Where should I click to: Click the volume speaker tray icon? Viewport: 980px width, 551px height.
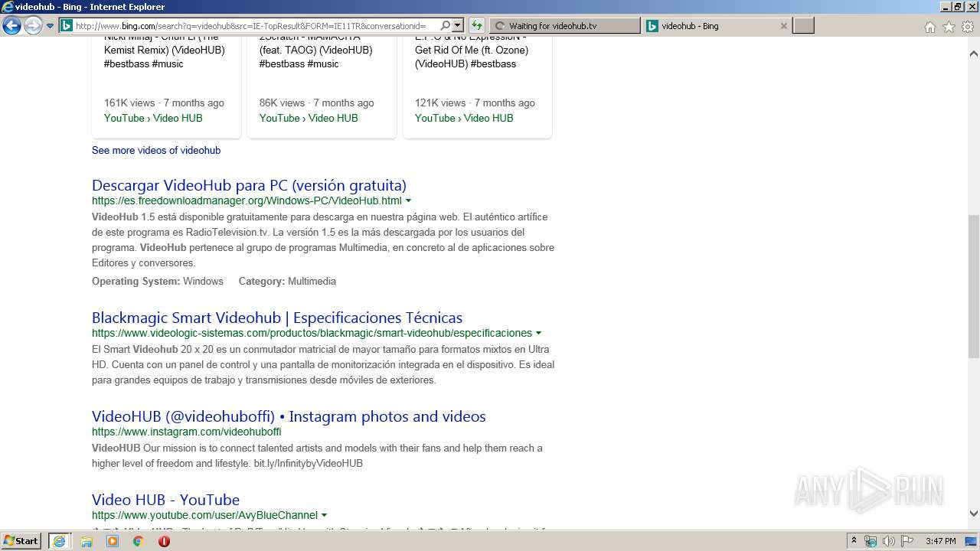[888, 541]
